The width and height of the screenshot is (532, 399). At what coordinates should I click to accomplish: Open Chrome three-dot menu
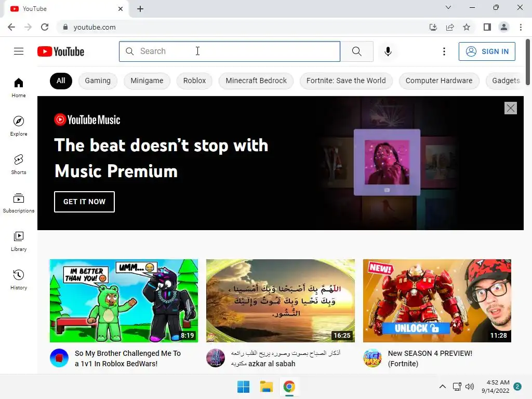click(x=521, y=27)
